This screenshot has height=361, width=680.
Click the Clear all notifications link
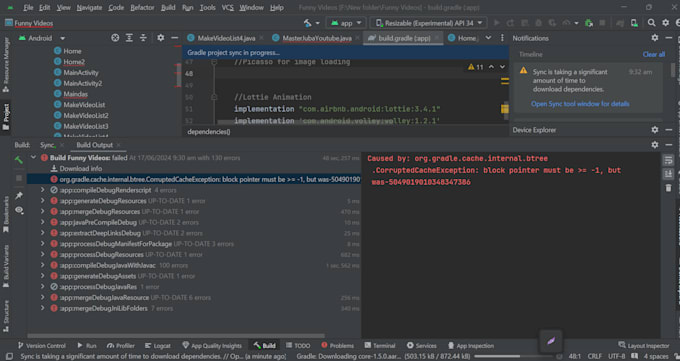(x=654, y=54)
